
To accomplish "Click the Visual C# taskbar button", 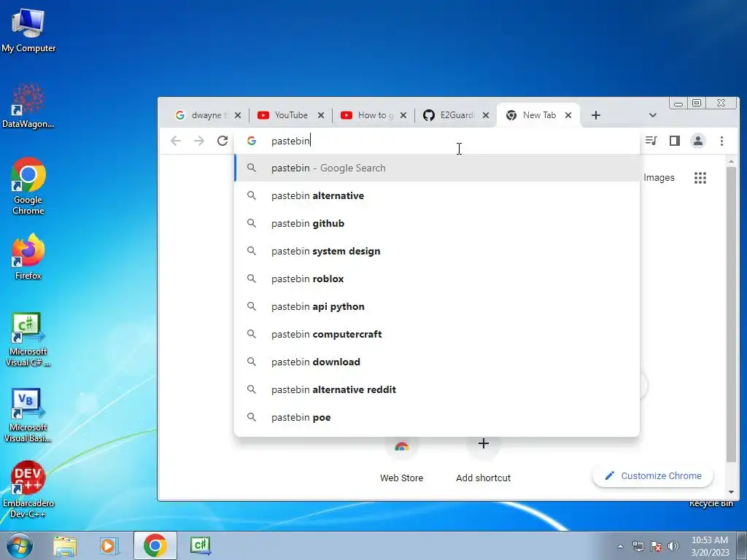I will pos(200,545).
